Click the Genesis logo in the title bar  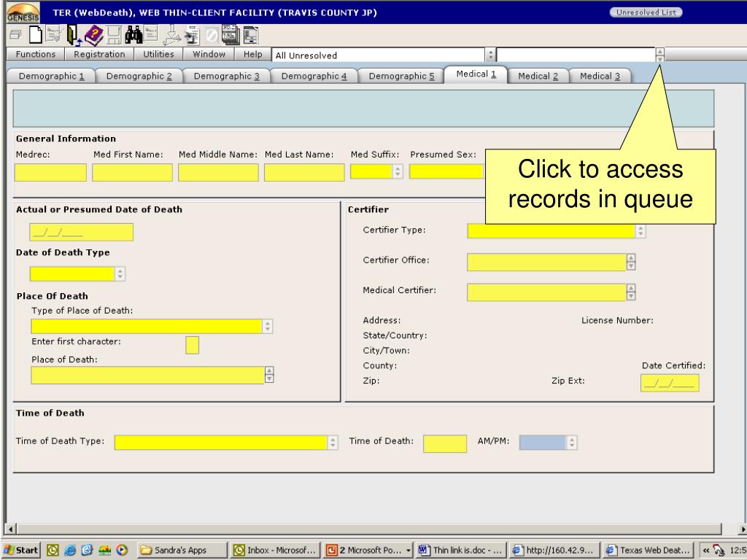(23, 12)
